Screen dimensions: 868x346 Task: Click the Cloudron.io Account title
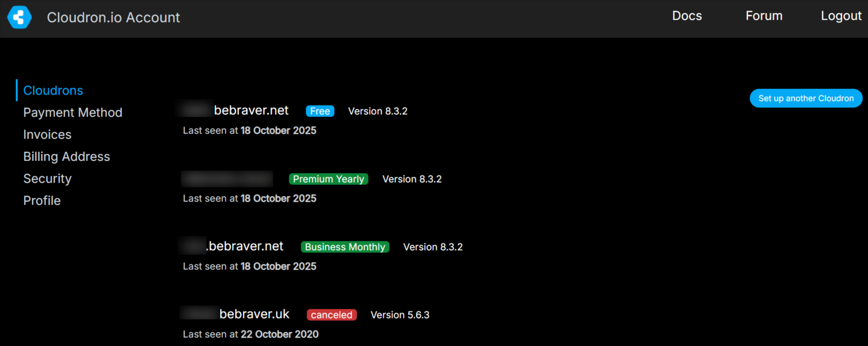point(113,17)
